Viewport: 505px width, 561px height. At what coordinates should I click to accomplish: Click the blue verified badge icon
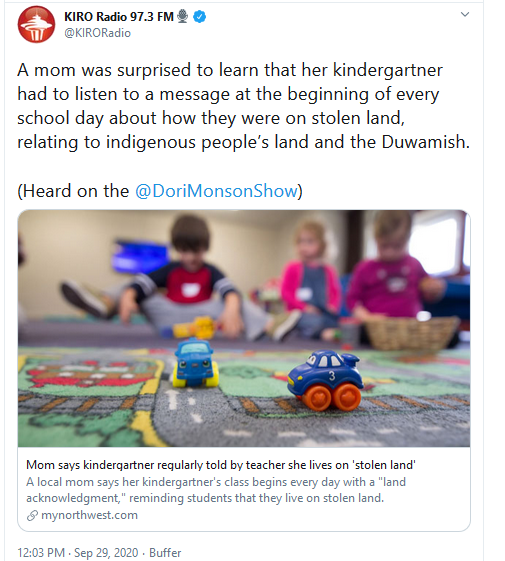point(200,16)
